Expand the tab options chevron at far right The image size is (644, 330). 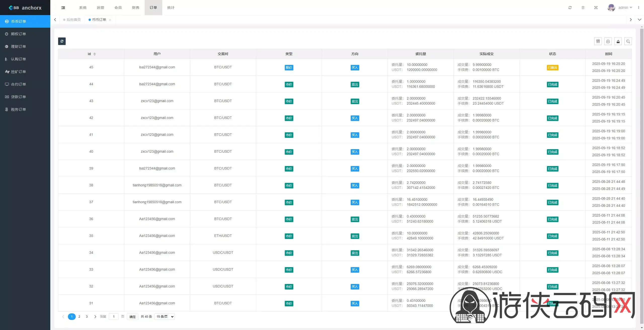click(x=639, y=20)
